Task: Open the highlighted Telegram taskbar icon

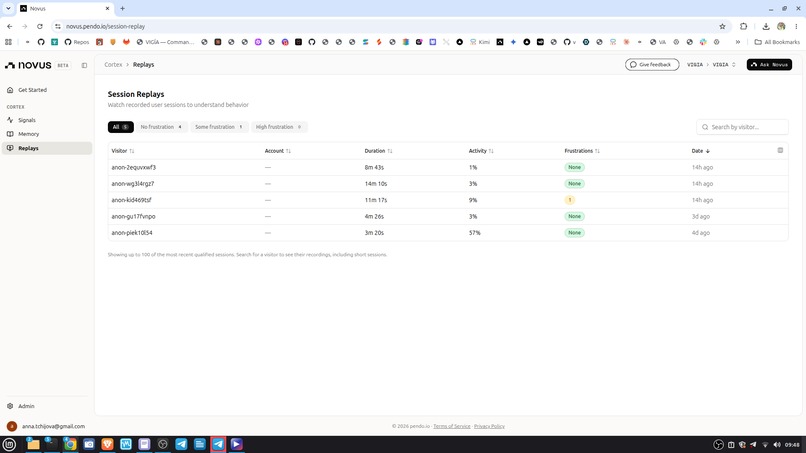Action: (x=218, y=444)
